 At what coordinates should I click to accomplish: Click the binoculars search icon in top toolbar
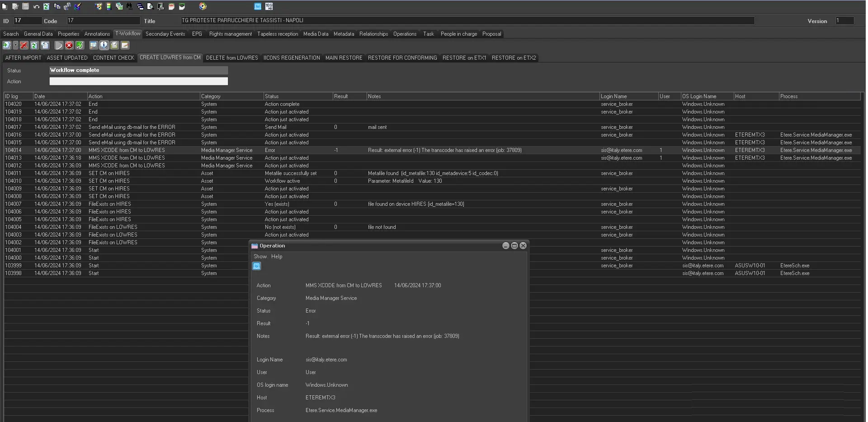(x=130, y=6)
